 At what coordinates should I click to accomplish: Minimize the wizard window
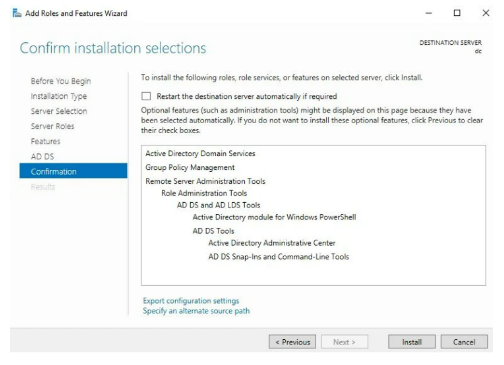[x=429, y=13]
